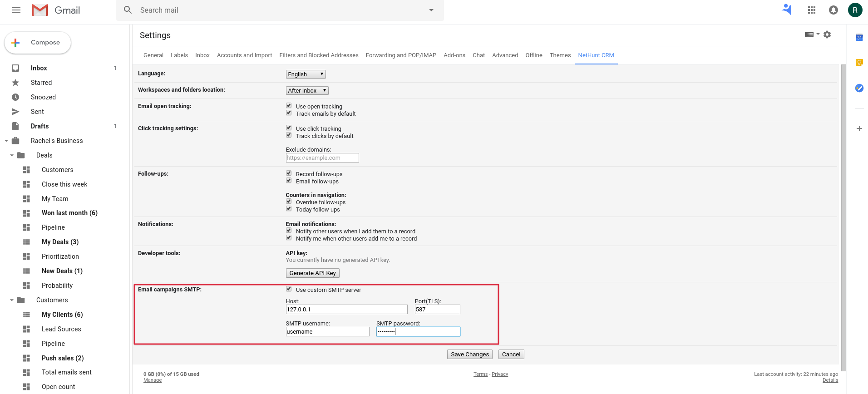
Task: Click the search magnifier icon
Action: pos(128,10)
